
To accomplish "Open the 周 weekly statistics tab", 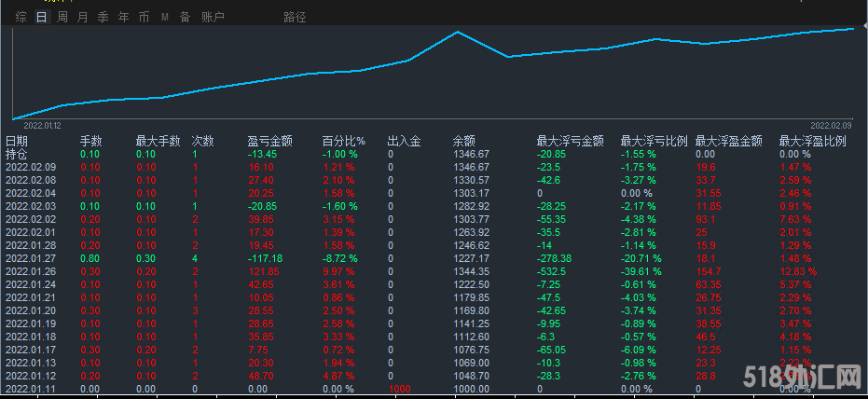I will click(x=62, y=17).
